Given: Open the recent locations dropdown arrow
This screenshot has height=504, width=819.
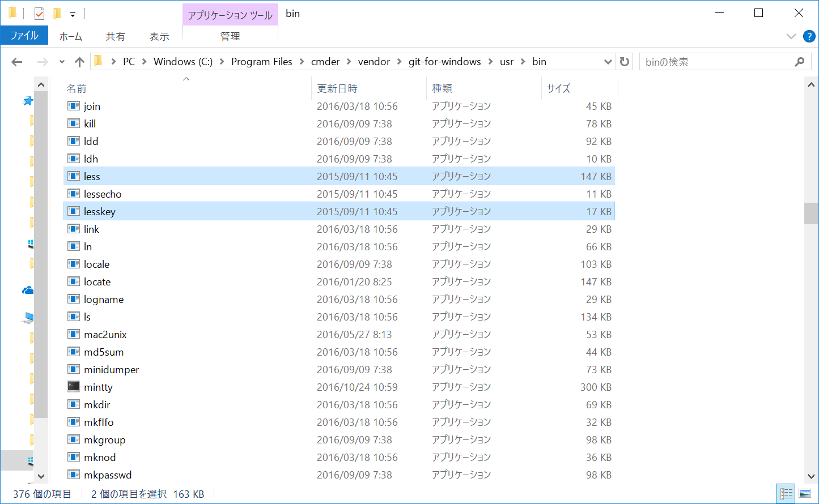Looking at the screenshot, I should click(62, 62).
